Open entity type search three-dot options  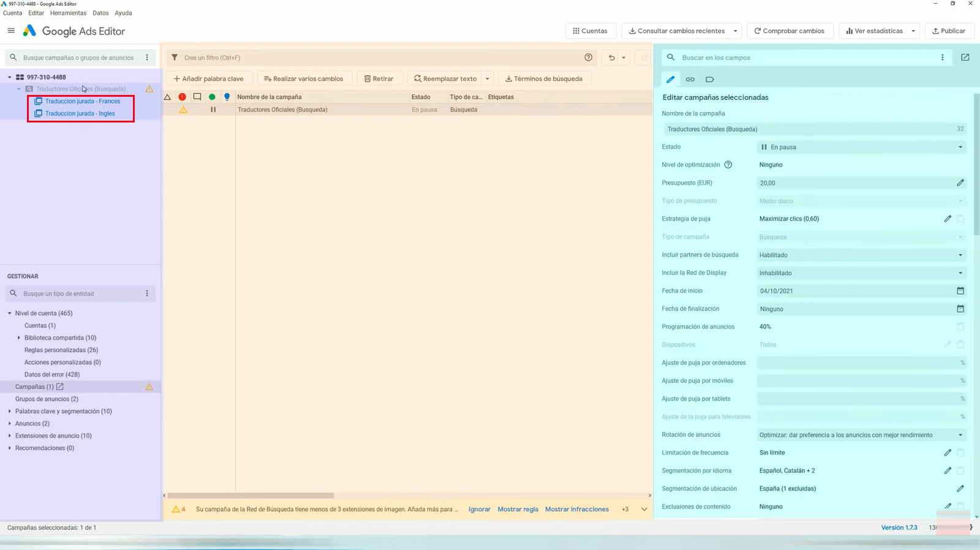pyautogui.click(x=147, y=293)
